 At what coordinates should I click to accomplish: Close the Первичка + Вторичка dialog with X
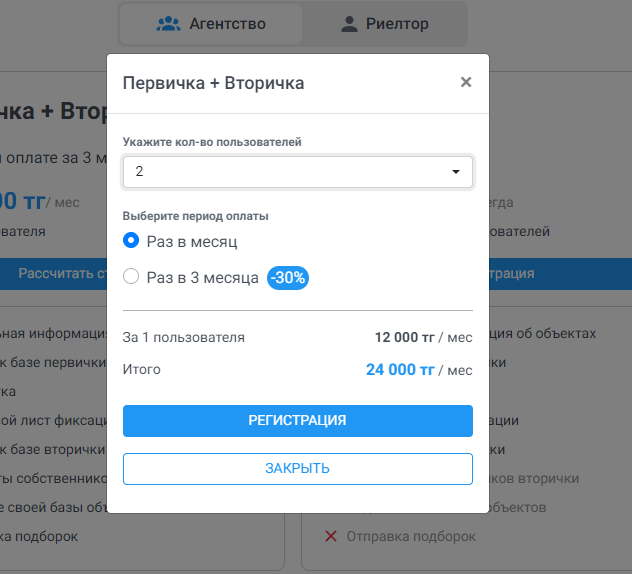point(466,82)
